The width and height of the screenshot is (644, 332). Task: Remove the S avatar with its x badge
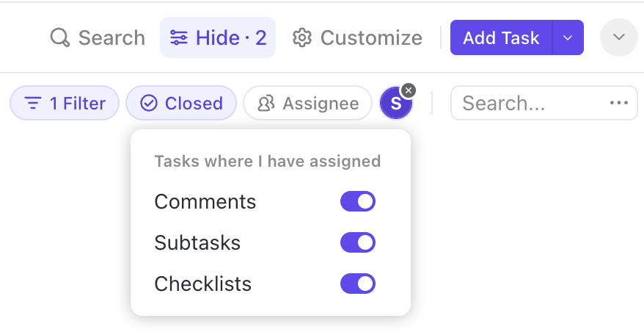[409, 90]
